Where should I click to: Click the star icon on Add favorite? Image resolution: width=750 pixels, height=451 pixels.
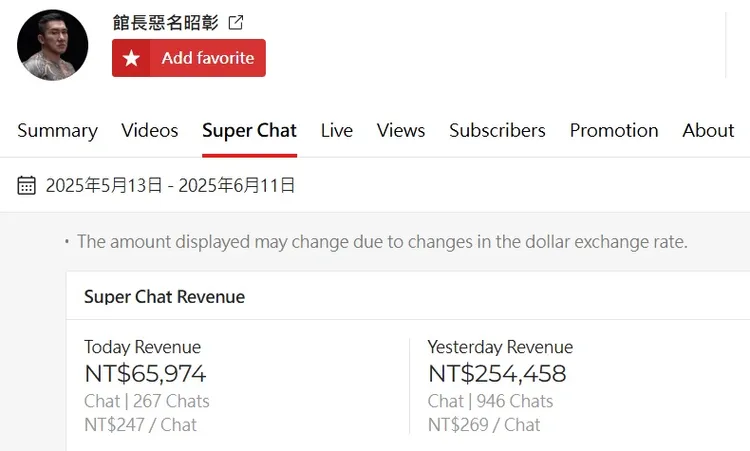pyautogui.click(x=131, y=58)
